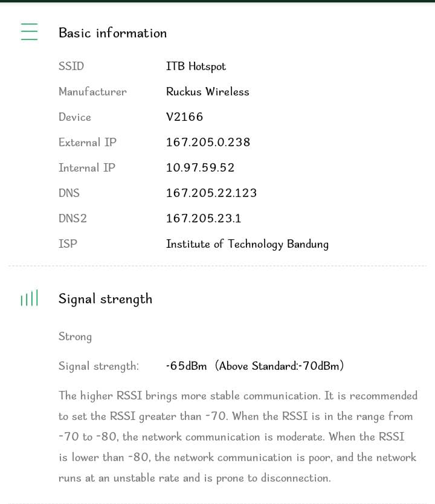
Task: Click the ISP label
Action: coord(68,244)
